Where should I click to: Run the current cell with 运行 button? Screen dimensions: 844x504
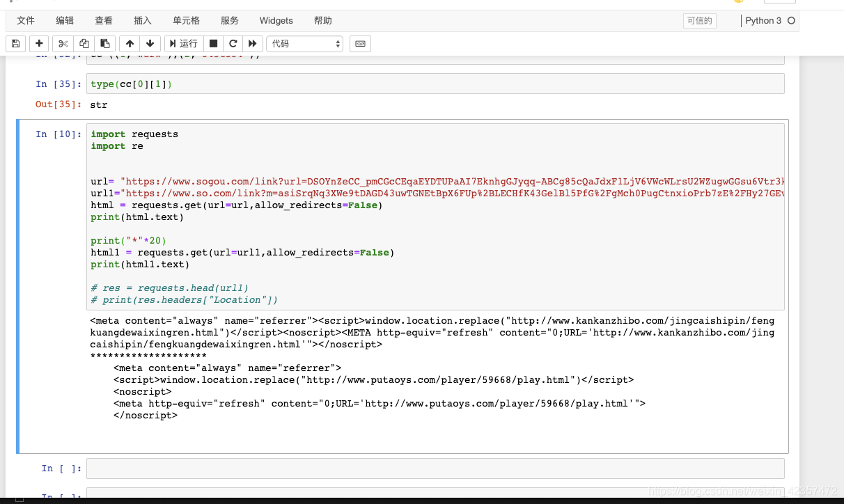tap(184, 43)
